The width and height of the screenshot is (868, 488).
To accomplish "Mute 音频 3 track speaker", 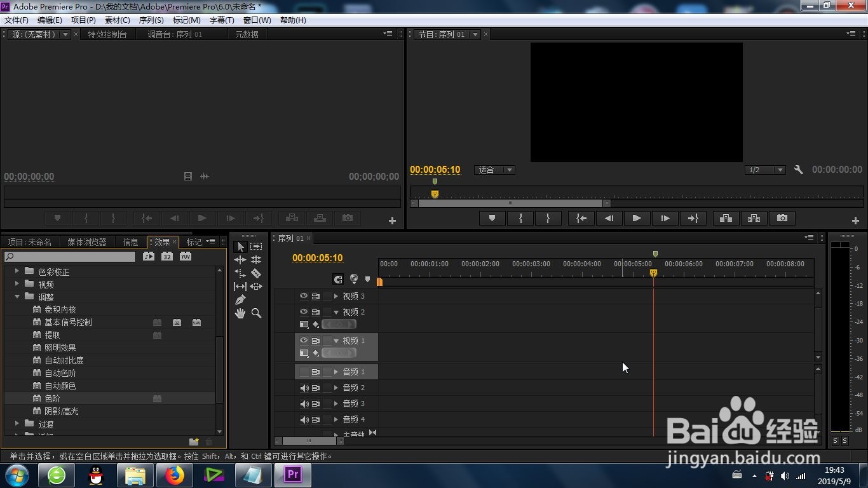I will pyautogui.click(x=304, y=403).
